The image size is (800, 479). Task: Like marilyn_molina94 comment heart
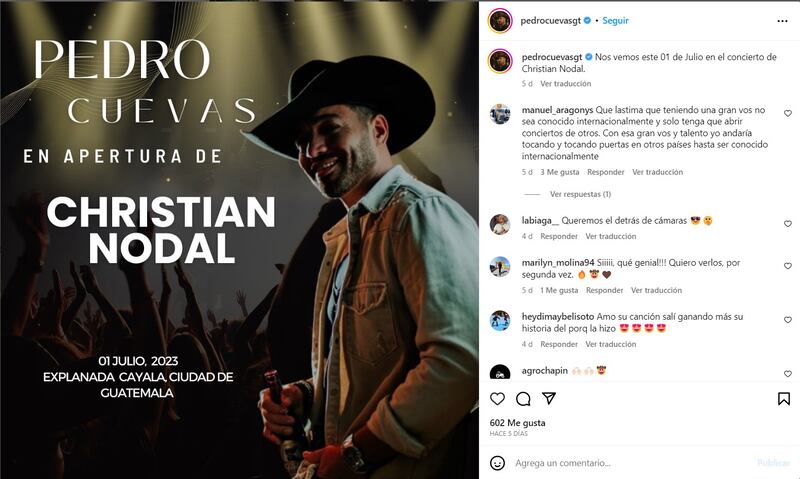tap(788, 266)
